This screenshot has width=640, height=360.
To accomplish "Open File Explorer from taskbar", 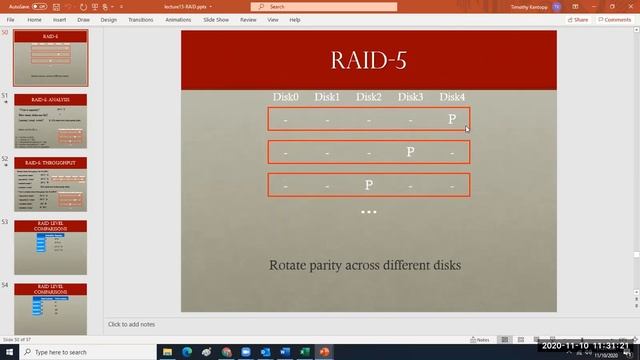I will [x=167, y=352].
